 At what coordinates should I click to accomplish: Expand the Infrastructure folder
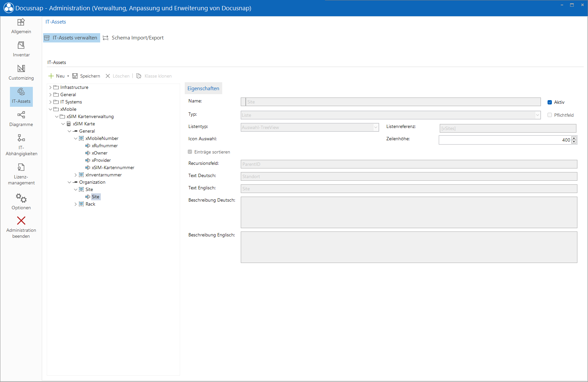pyautogui.click(x=50, y=87)
